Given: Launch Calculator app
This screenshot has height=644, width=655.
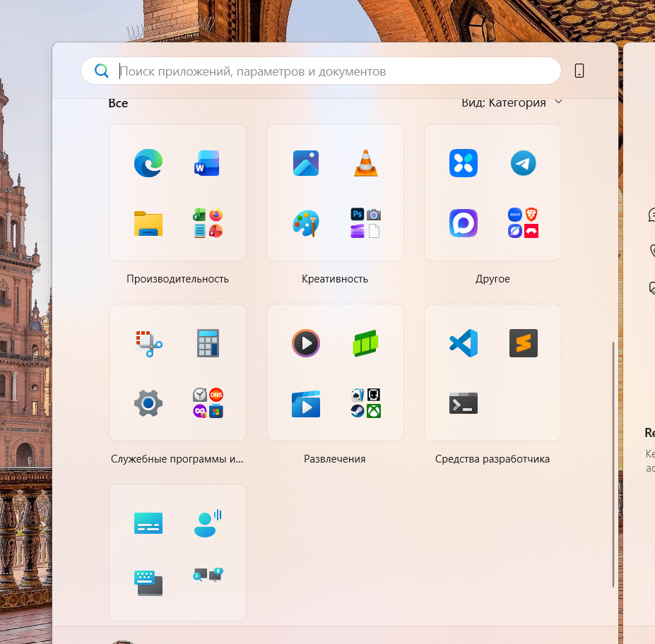Looking at the screenshot, I should 208,343.
